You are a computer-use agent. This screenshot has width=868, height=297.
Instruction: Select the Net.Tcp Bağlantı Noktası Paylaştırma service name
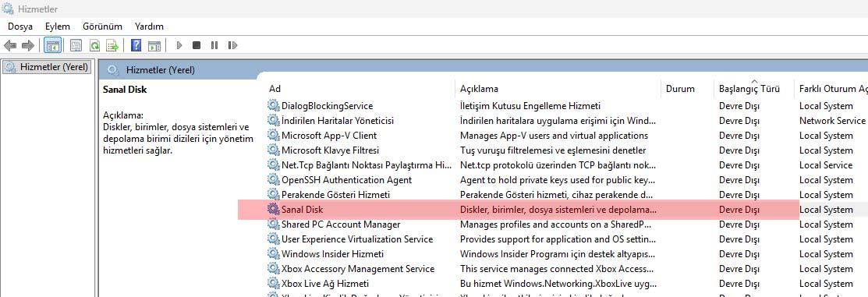click(367, 164)
